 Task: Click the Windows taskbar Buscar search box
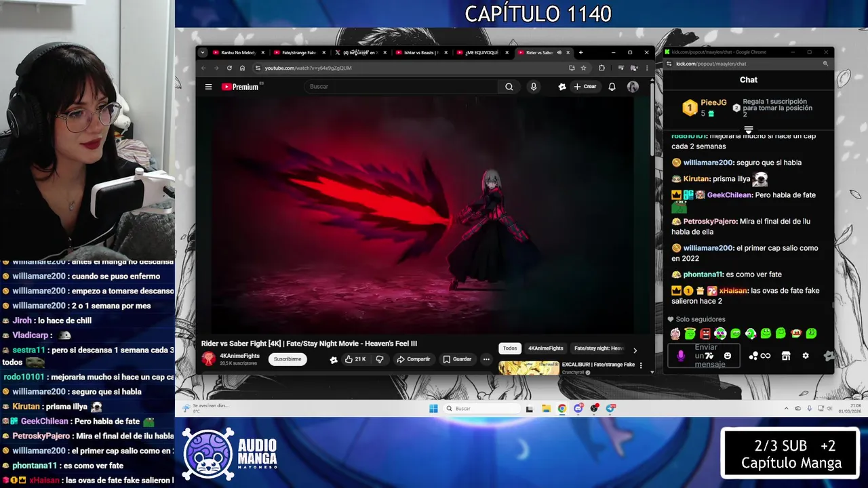click(481, 409)
